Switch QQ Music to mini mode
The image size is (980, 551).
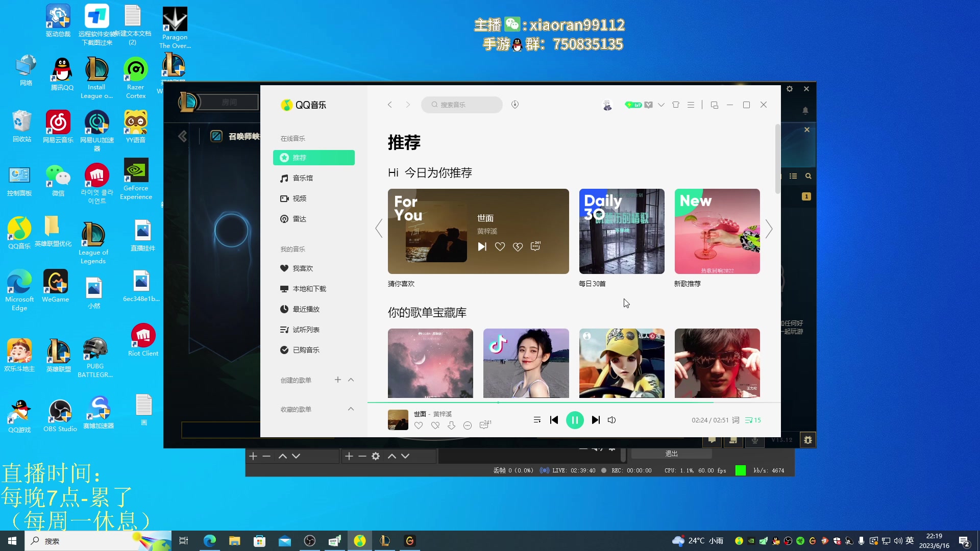715,105
